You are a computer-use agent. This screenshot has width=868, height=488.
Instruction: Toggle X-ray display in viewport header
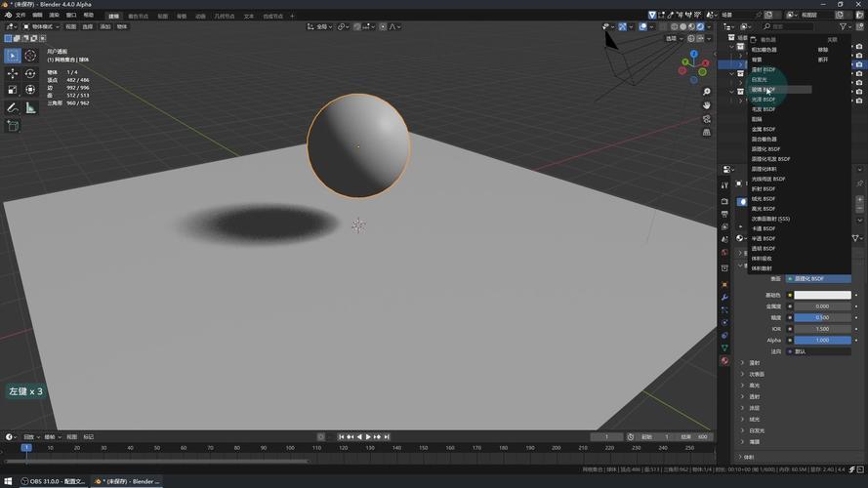pyautogui.click(x=663, y=26)
